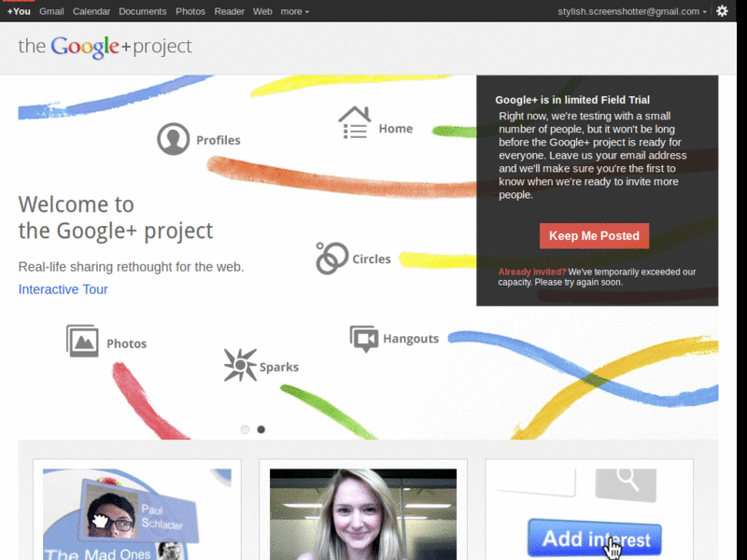
Task: Click the Hangouts label
Action: [411, 339]
